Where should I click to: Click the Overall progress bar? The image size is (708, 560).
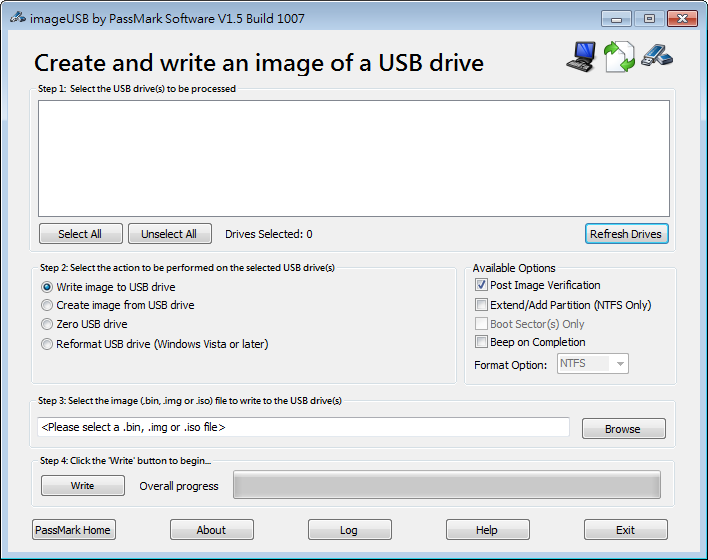click(447, 485)
